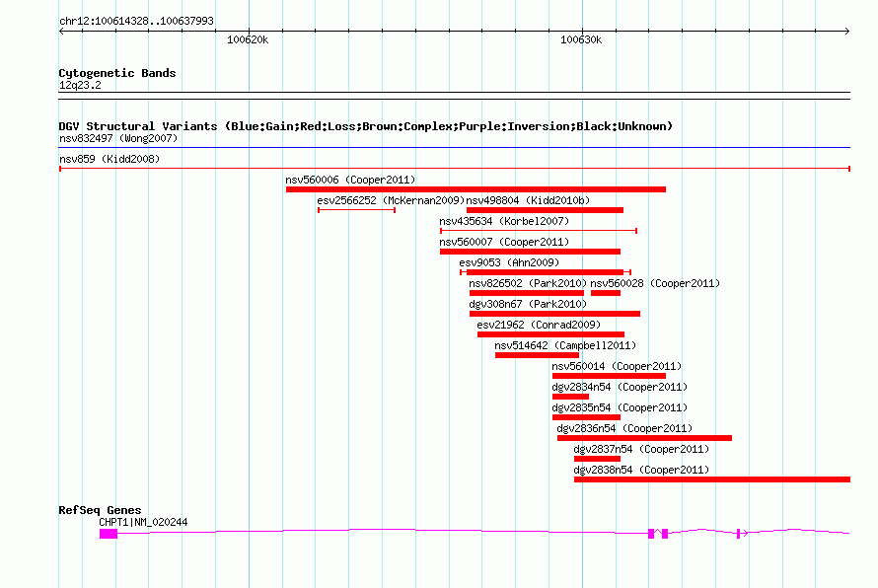Click the nsv832497 (Wong2007) variant label
Viewport: 878px width, 588px height.
[118, 138]
